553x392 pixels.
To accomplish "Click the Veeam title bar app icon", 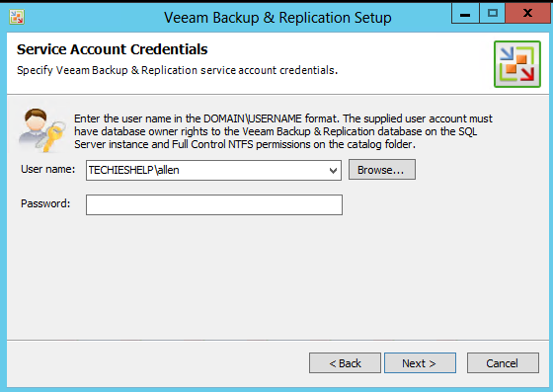I will coord(17,17).
